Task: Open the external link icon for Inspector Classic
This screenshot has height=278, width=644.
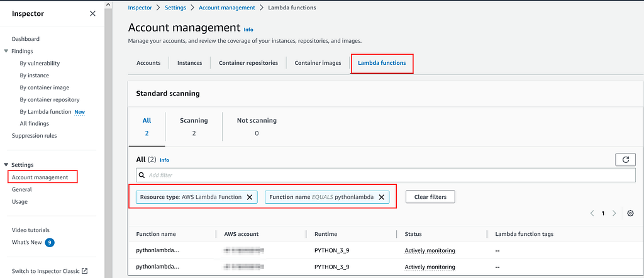Action: point(85,270)
